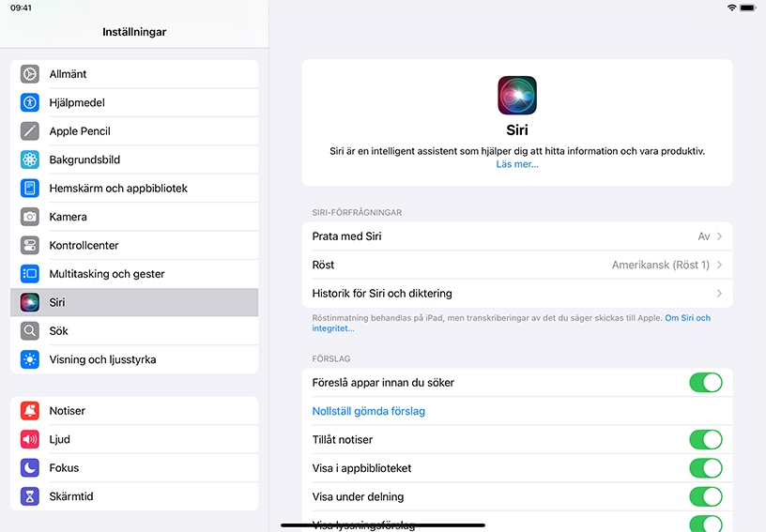Open the Bakgrundsbild flower icon
Image resolution: width=766 pixels, height=532 pixels.
coord(30,160)
